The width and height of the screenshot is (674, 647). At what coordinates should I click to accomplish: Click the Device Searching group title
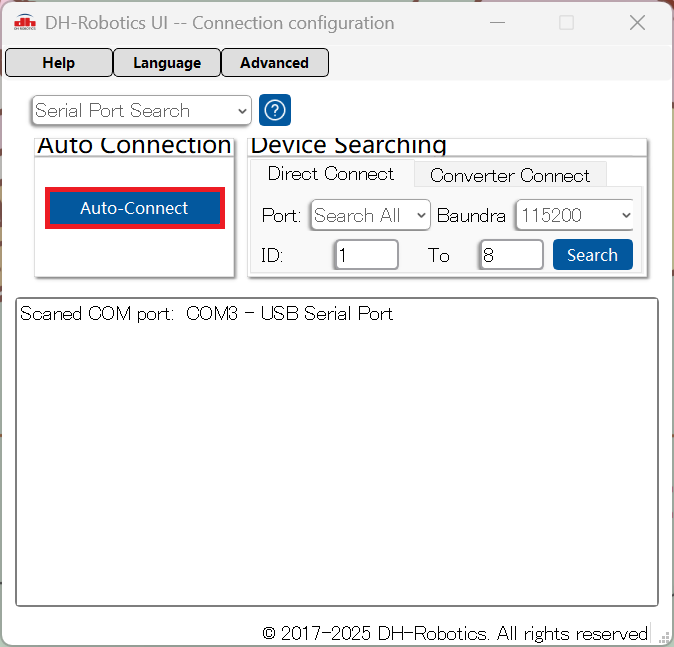coord(348,145)
